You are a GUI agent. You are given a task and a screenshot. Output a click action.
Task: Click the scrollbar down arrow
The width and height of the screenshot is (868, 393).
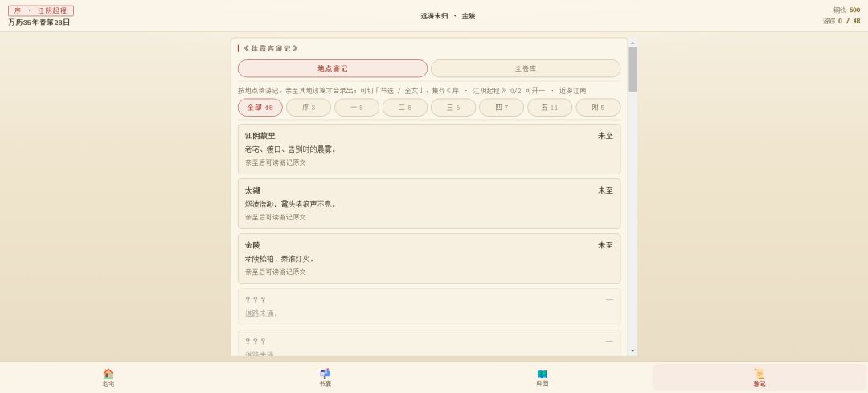(633, 351)
